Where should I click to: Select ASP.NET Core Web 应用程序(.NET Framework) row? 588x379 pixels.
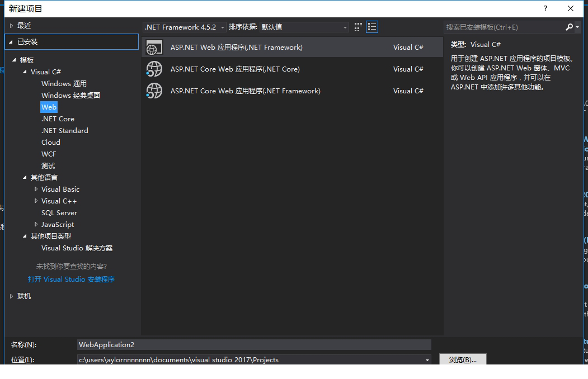[x=292, y=91]
